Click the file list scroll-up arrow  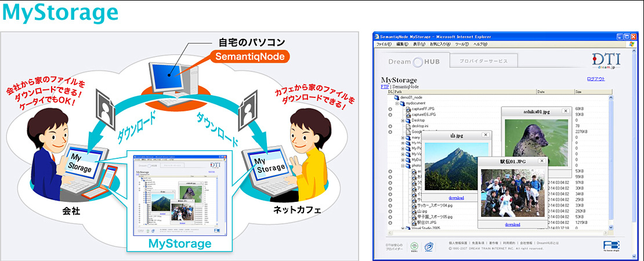point(611,97)
